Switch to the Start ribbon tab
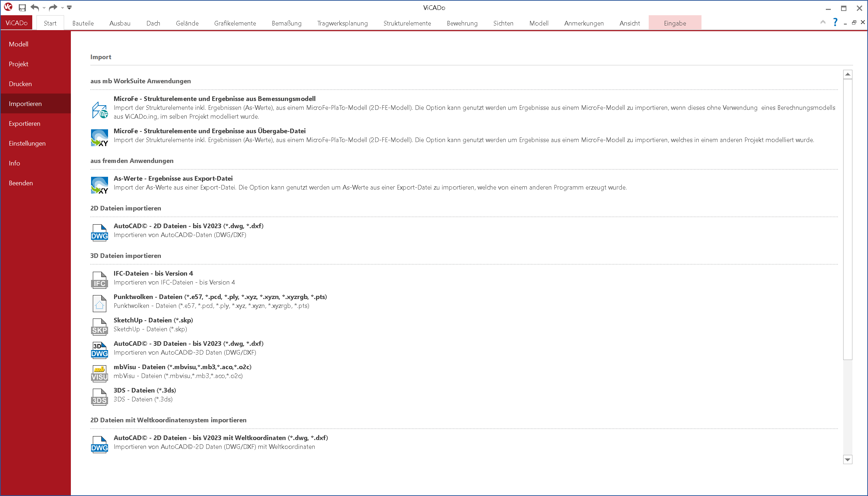Viewport: 868px width, 496px height. (50, 23)
